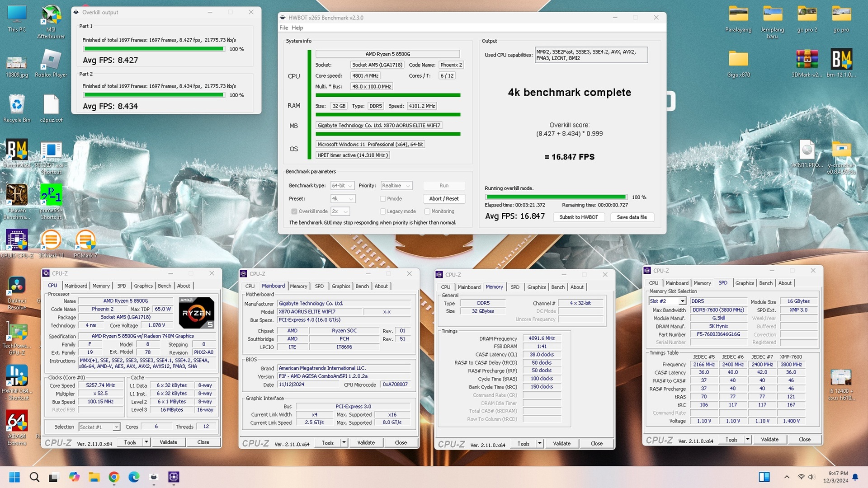Open the Giga x870 folder
The width and height of the screenshot is (868, 488).
click(x=738, y=63)
